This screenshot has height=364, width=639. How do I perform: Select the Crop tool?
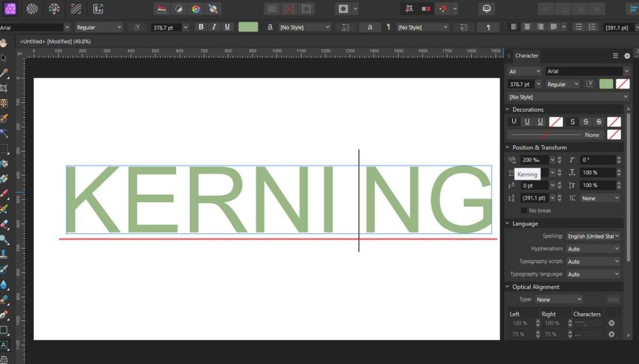tap(5, 87)
